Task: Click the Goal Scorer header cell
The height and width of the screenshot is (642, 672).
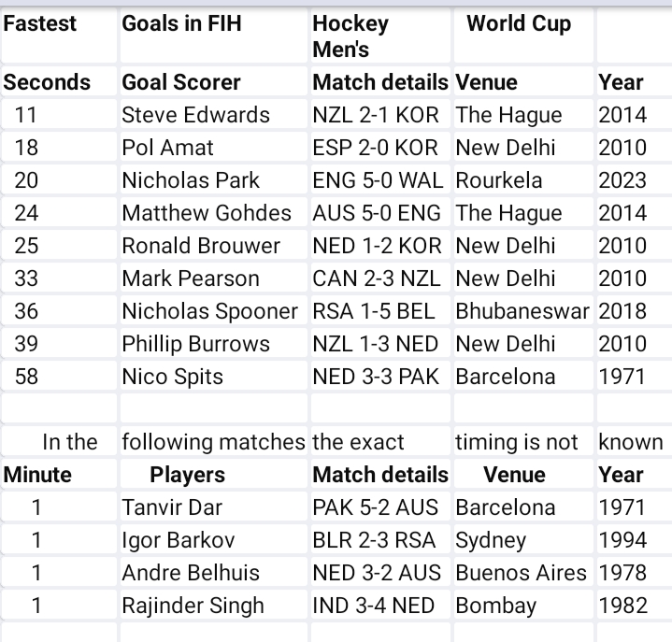Action: point(181,83)
